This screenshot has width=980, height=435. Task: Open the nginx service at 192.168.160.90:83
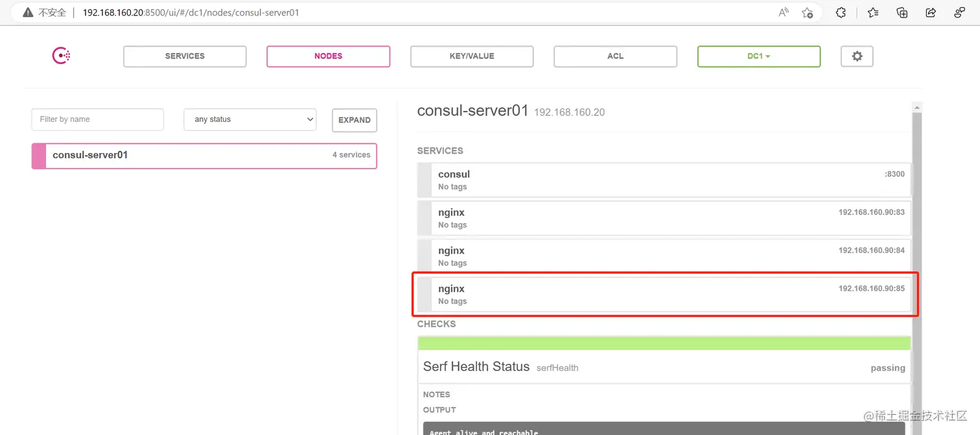664,218
